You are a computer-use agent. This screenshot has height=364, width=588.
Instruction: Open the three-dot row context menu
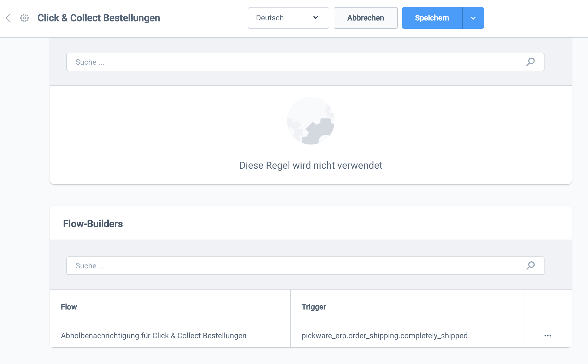(548, 336)
